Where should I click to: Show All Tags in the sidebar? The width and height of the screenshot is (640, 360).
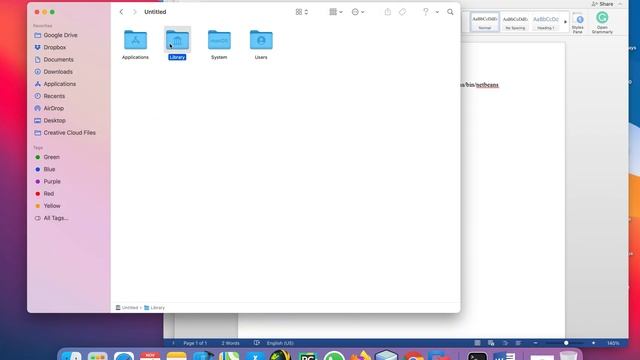pos(56,218)
